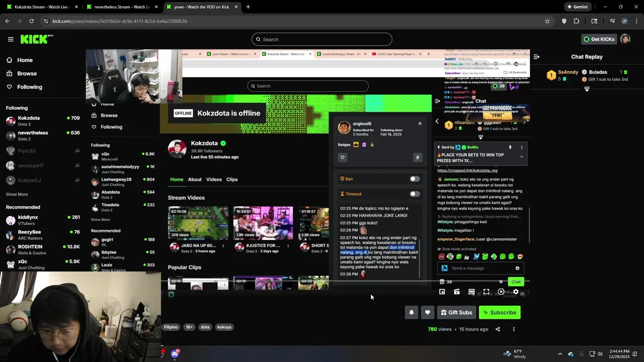Open the Gemini assistant button

577,7
